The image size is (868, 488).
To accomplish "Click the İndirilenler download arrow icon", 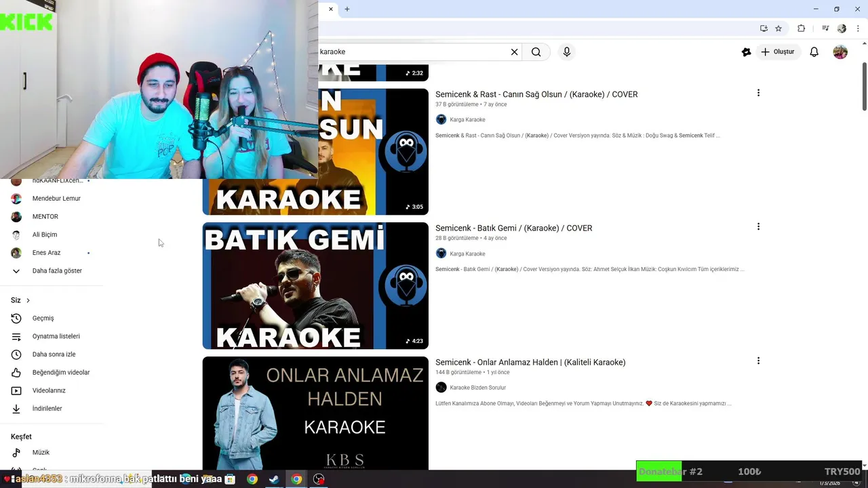I will click(x=16, y=409).
